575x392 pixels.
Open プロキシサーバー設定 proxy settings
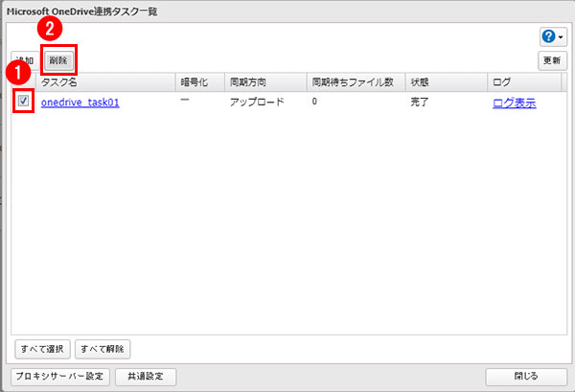[59, 377]
